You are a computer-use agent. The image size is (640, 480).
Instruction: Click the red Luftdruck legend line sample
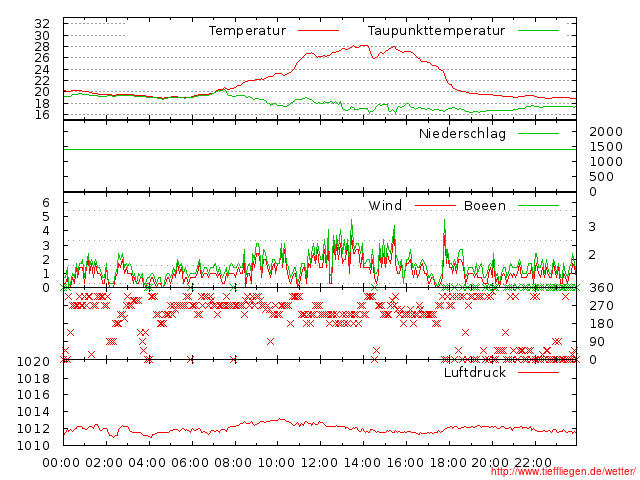(538, 372)
